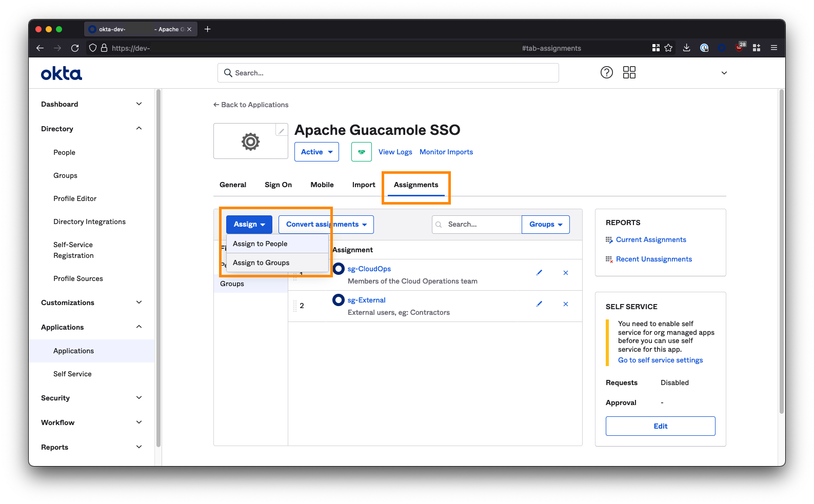Click the edit pencil for sg-CloudOps
This screenshot has width=814, height=504.
click(539, 273)
